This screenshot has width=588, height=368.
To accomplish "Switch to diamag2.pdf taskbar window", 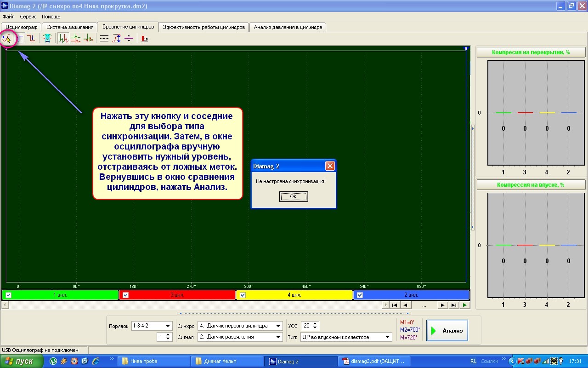I will (x=373, y=362).
